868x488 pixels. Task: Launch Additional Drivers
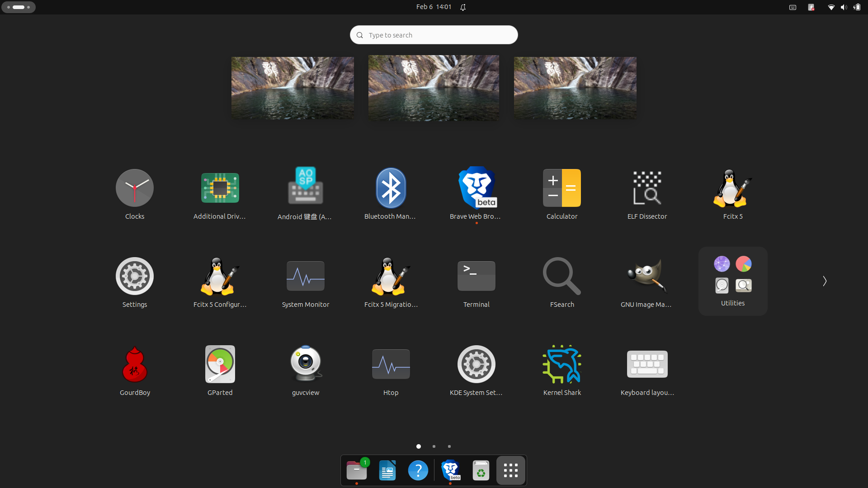click(220, 194)
